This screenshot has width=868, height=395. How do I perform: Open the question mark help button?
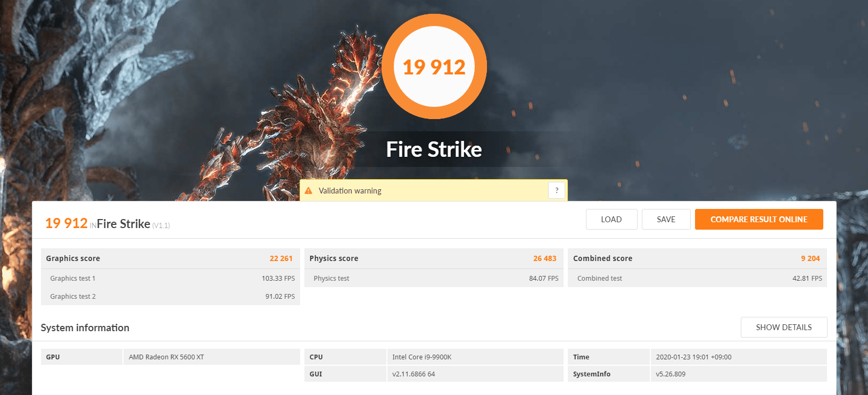557,190
